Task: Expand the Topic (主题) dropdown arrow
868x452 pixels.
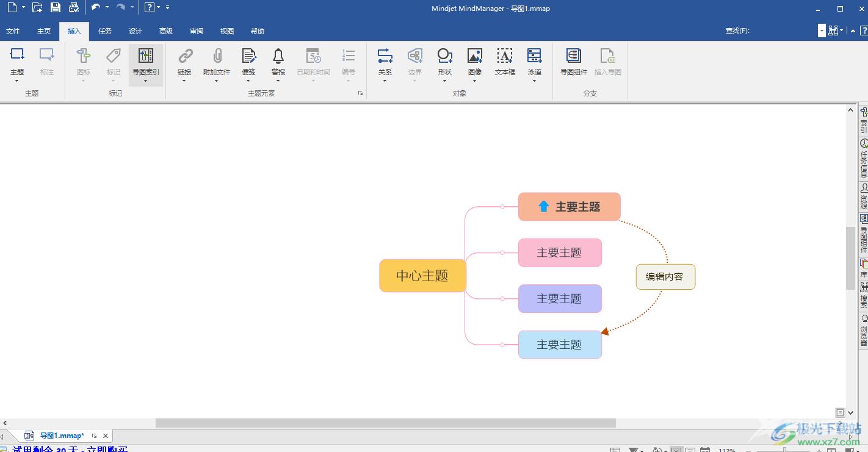Action: click(x=17, y=81)
